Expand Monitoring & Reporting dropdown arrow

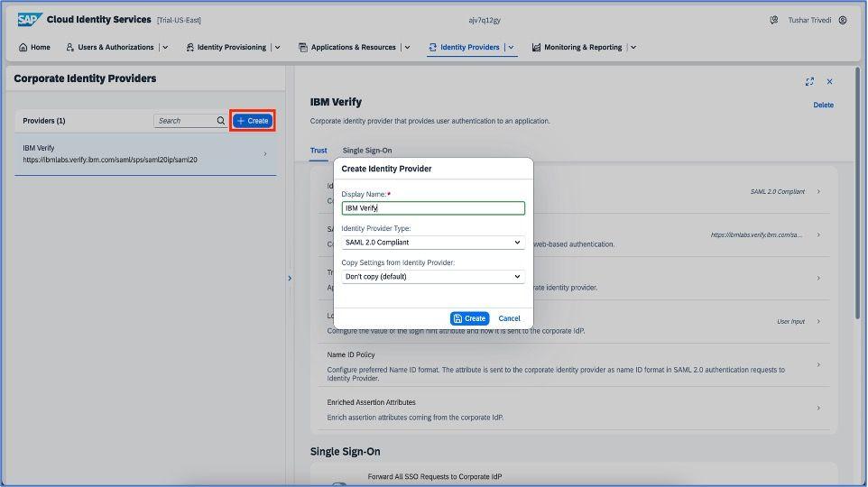click(633, 48)
